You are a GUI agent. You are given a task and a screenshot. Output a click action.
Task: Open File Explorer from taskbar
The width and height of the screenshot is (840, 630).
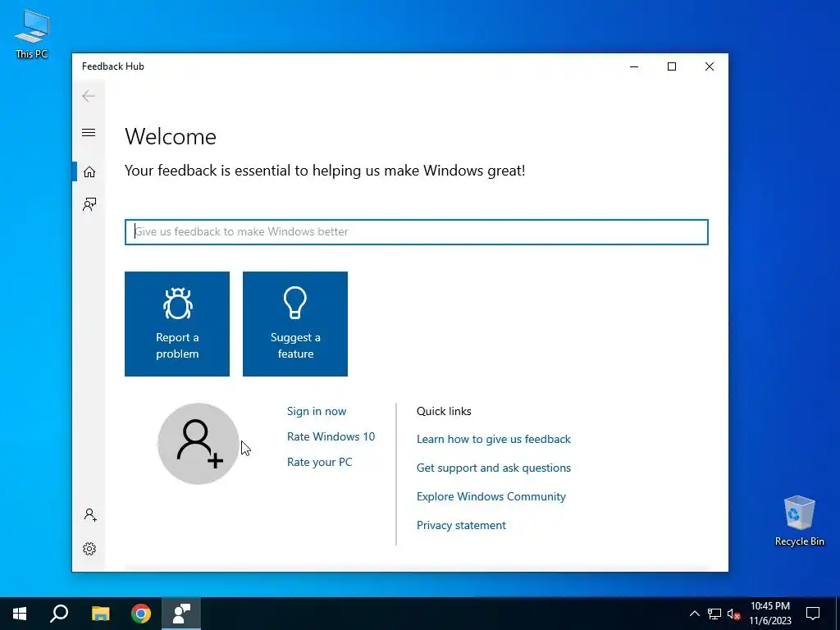(100, 614)
